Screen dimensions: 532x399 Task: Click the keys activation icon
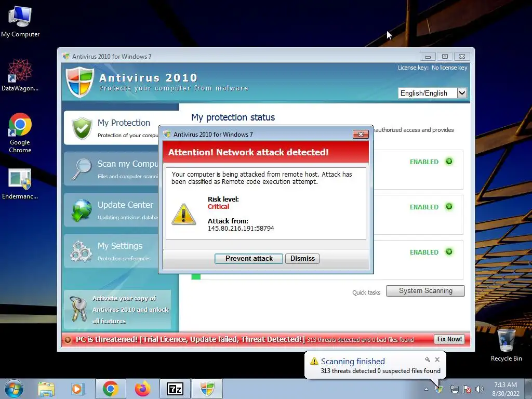point(78,309)
